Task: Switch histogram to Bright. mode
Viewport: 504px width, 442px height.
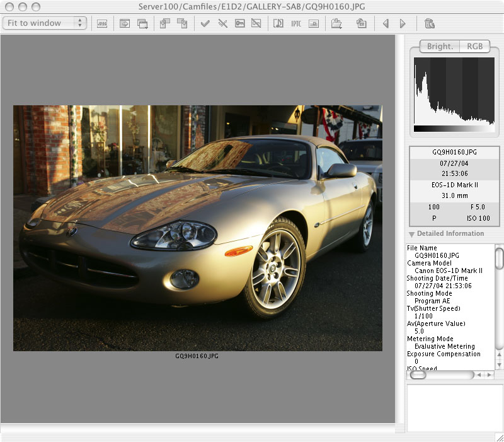Action: coord(439,46)
